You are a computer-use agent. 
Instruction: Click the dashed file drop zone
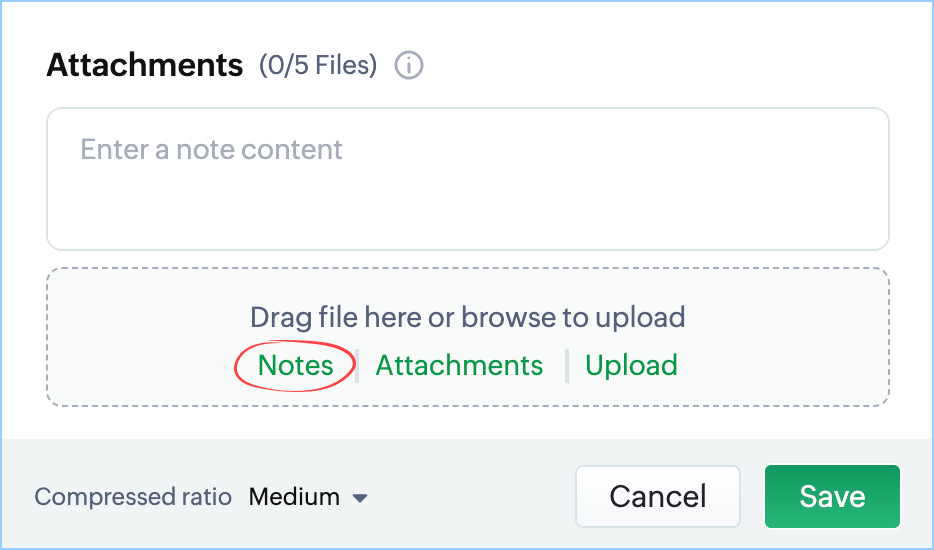[468, 337]
